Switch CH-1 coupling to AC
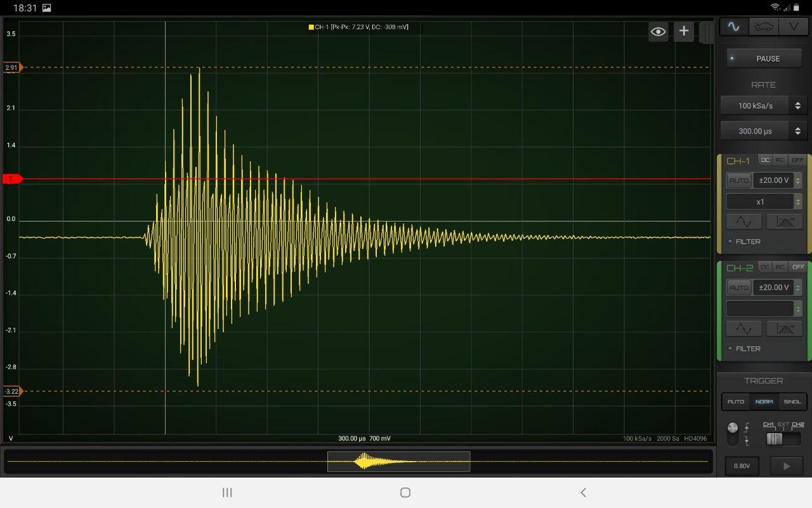The width and height of the screenshot is (812, 508). [x=780, y=159]
